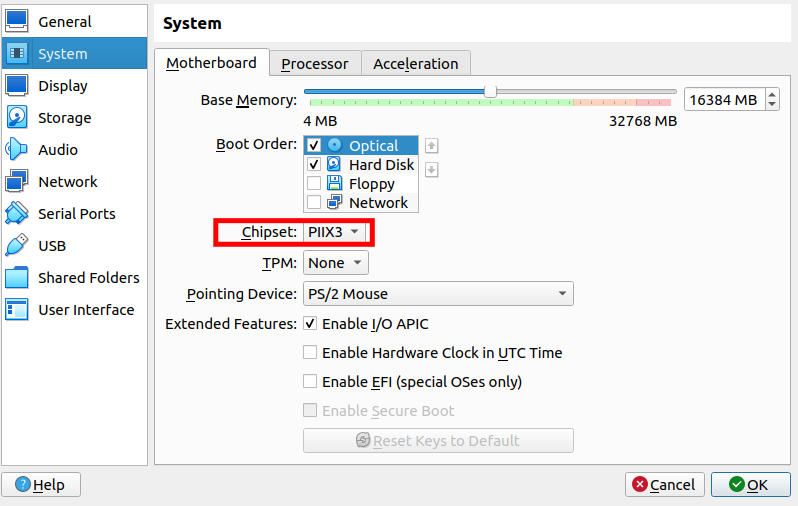Switch to the Acceleration tab
798x506 pixels.
(415, 64)
